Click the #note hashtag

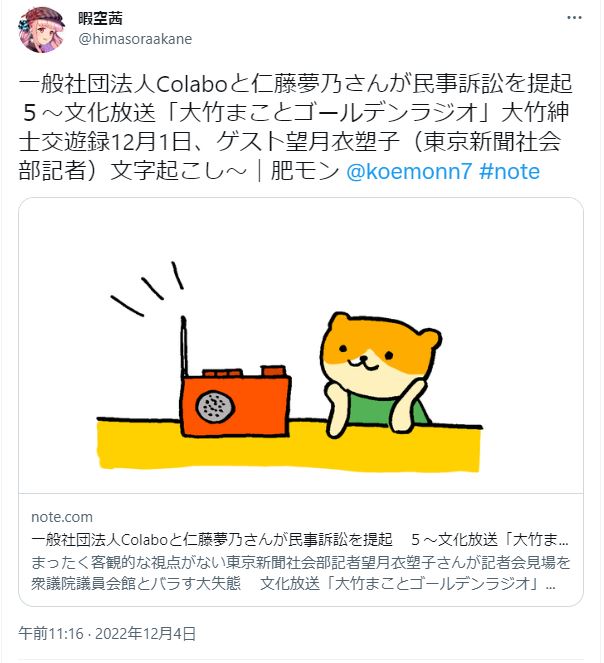[510, 171]
